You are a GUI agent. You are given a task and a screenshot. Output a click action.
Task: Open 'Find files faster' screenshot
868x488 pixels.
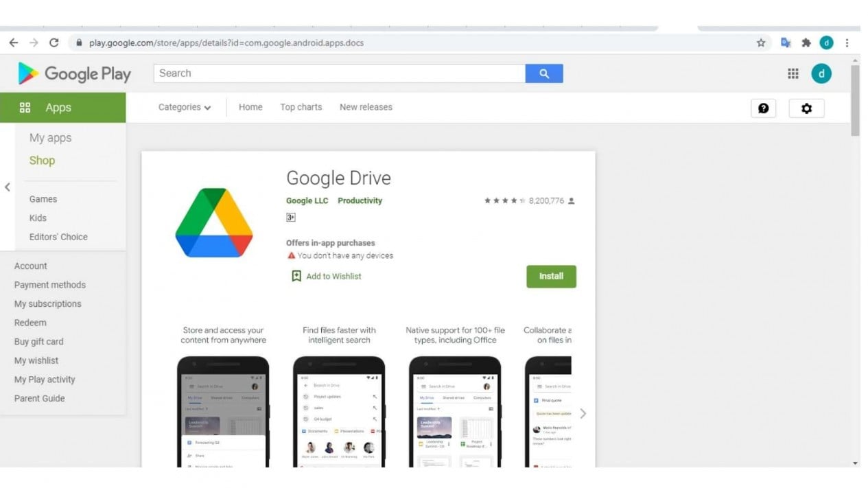(x=339, y=396)
